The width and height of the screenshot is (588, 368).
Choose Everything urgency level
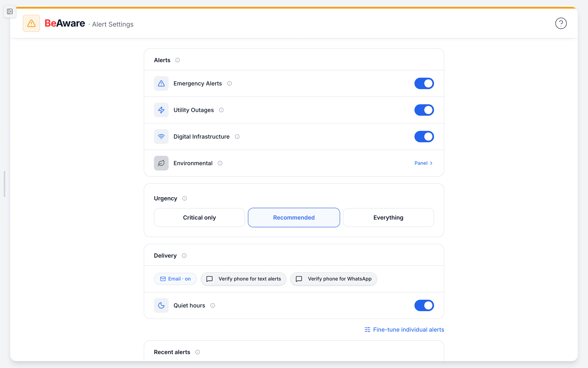click(x=388, y=218)
